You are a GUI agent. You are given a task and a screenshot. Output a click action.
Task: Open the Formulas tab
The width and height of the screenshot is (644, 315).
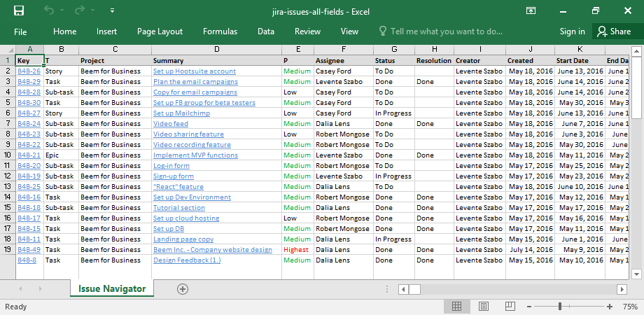click(220, 31)
